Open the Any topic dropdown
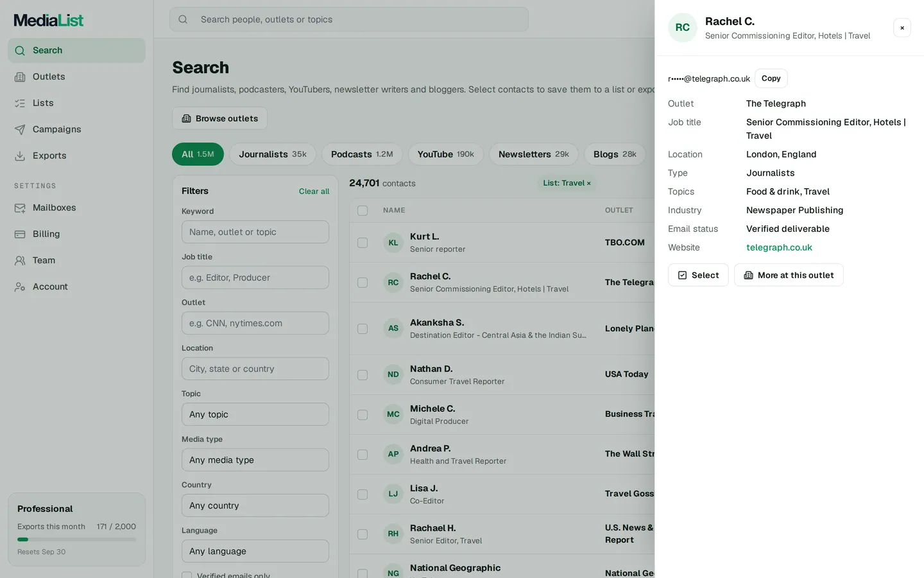The width and height of the screenshot is (924, 578). click(x=255, y=414)
